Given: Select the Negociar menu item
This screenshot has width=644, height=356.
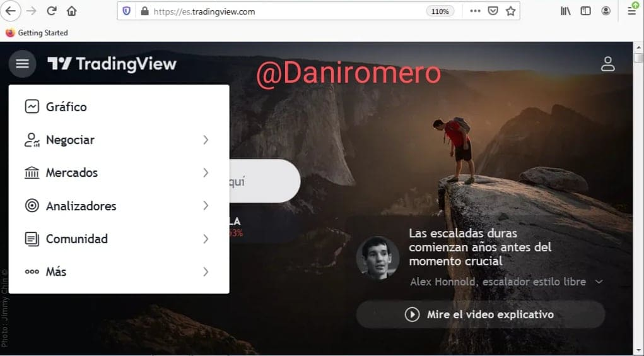Looking at the screenshot, I should tap(119, 139).
